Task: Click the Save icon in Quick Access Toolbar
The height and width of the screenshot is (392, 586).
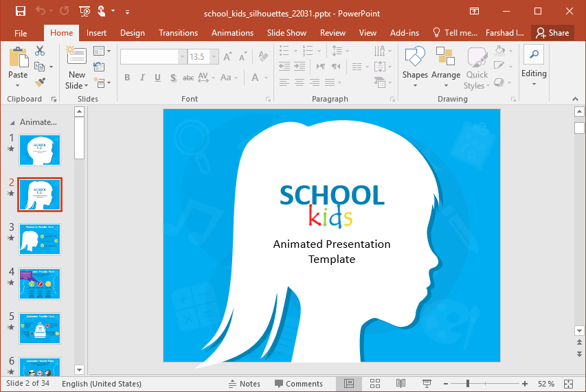Action: [x=21, y=11]
